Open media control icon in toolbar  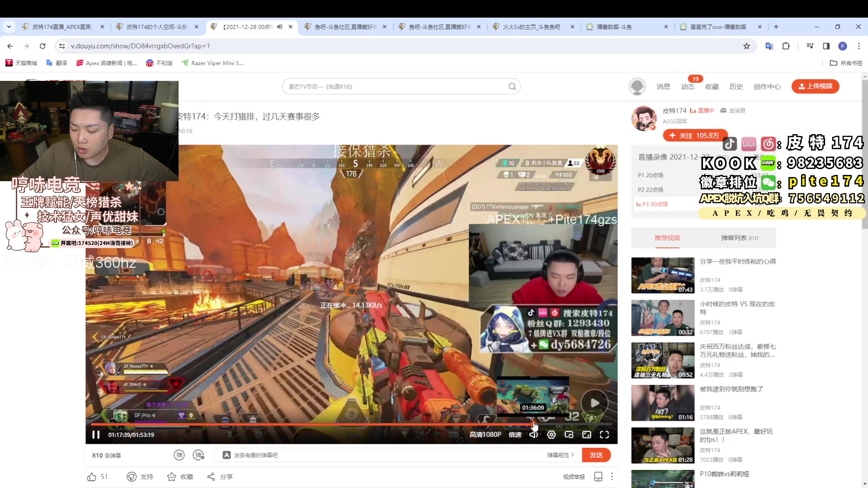[810, 46]
